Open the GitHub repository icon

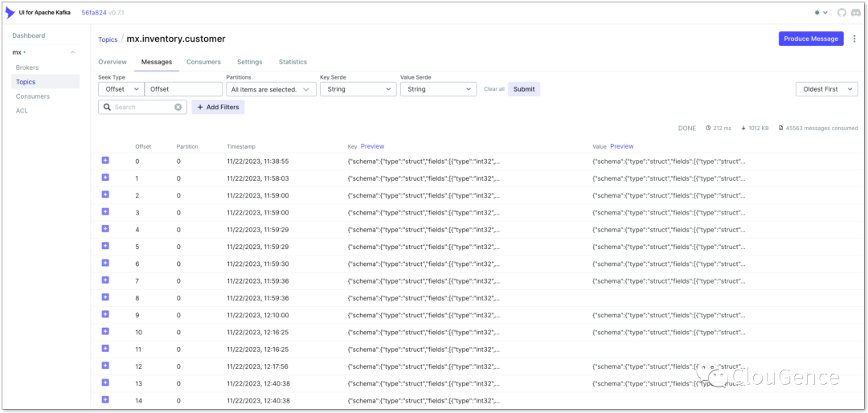click(x=841, y=13)
